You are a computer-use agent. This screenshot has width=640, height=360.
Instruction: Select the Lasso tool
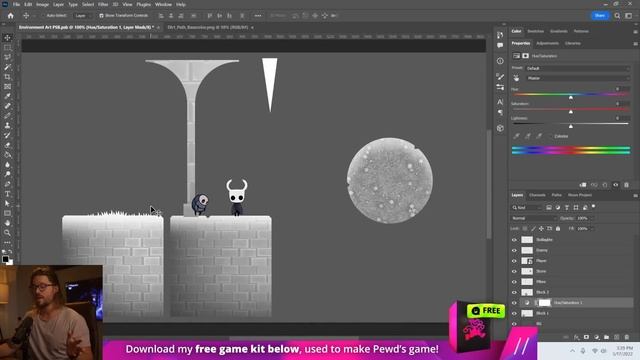[x=7, y=57]
